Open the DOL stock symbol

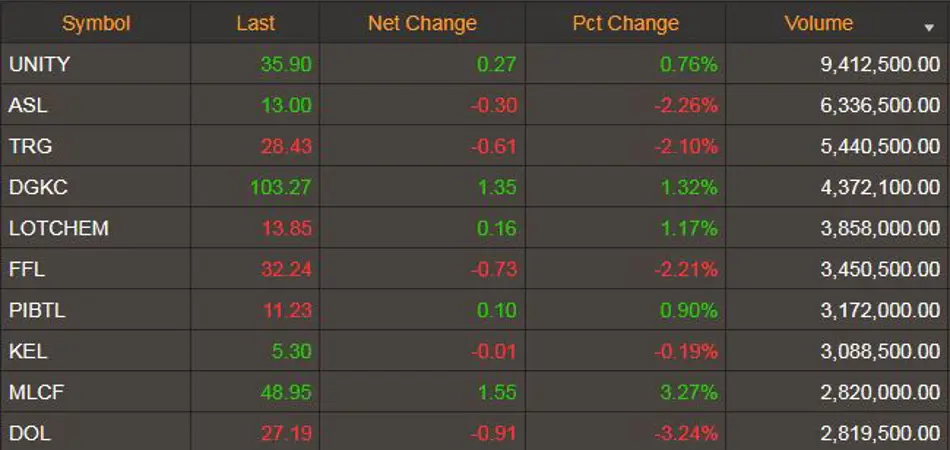click(x=29, y=433)
